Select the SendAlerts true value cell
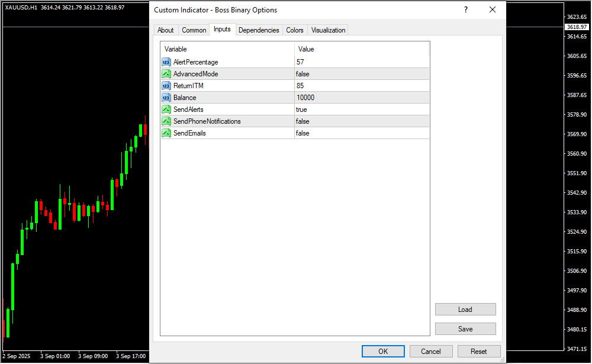 (x=361, y=109)
